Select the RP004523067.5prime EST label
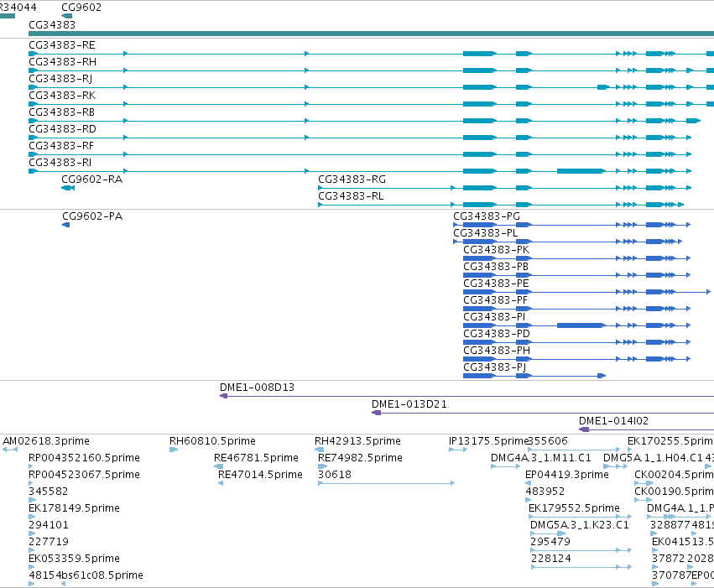This screenshot has height=588, width=714. (84, 475)
